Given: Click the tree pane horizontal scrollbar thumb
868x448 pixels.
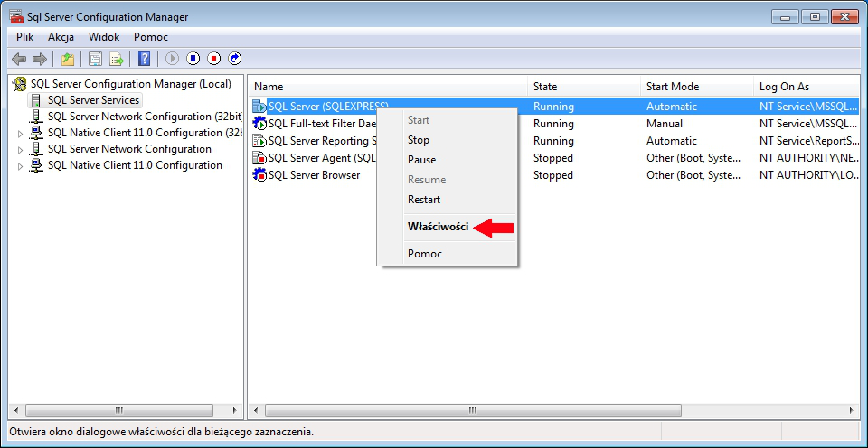Looking at the screenshot, I should (x=119, y=410).
